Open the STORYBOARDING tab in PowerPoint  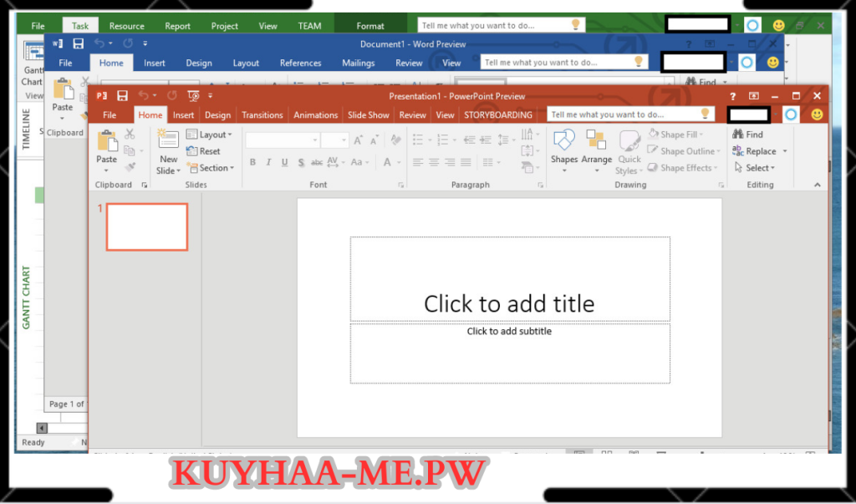click(x=498, y=115)
